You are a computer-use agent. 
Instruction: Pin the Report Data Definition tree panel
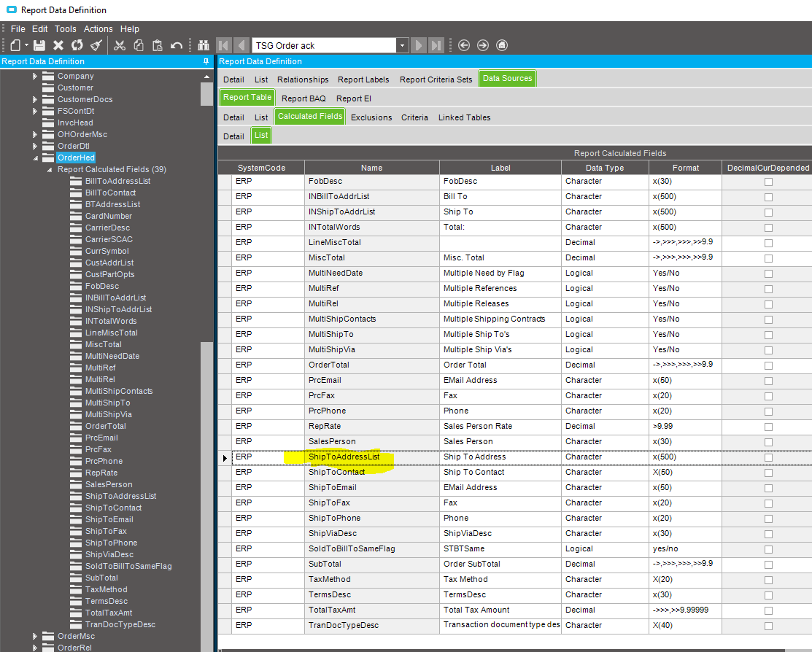[x=206, y=62]
